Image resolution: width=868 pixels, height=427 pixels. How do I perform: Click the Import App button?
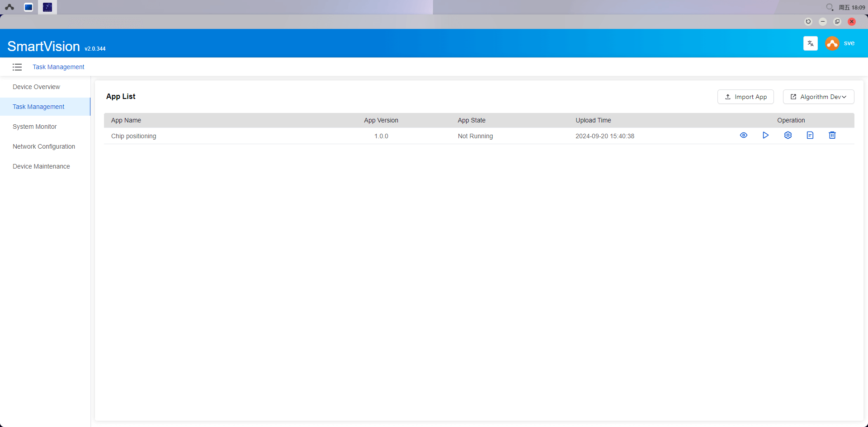click(745, 97)
